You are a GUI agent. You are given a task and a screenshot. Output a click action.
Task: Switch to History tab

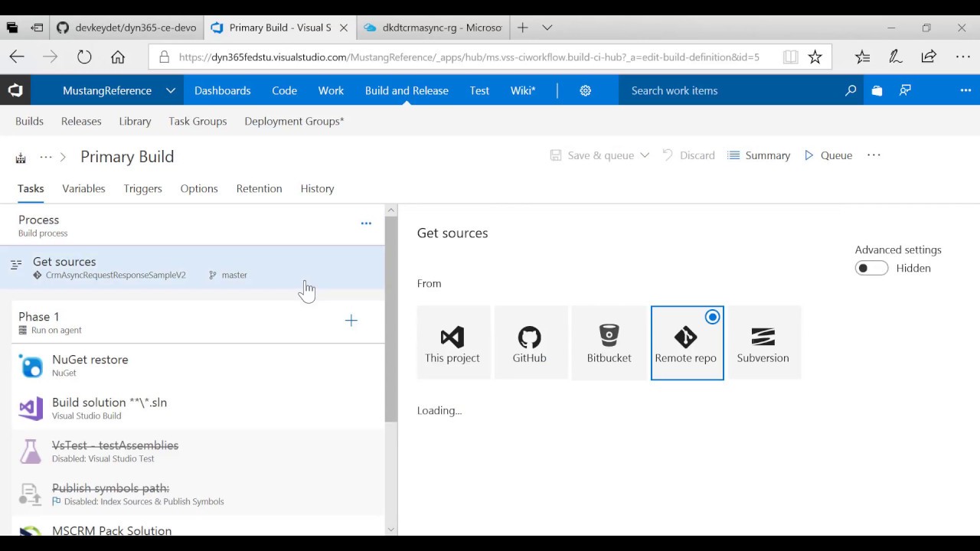coord(317,188)
